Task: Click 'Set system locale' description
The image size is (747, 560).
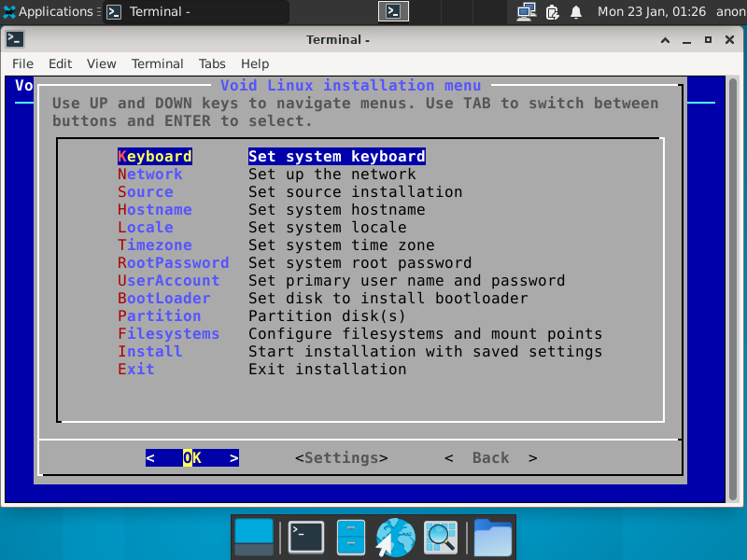Action: tap(328, 227)
